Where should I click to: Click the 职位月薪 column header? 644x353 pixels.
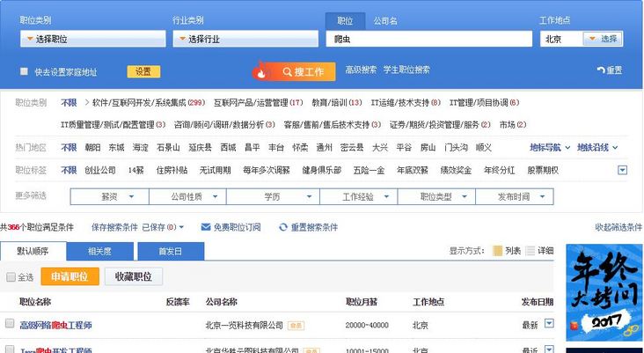[362, 302]
